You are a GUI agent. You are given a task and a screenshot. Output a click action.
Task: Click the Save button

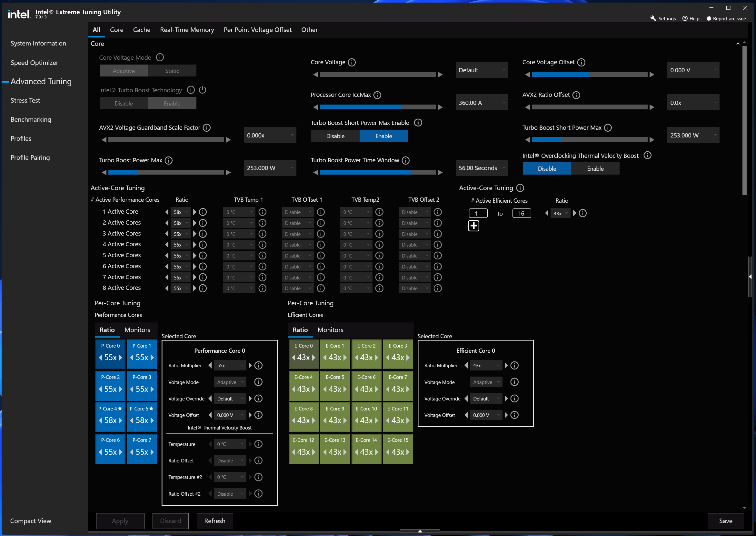point(726,521)
